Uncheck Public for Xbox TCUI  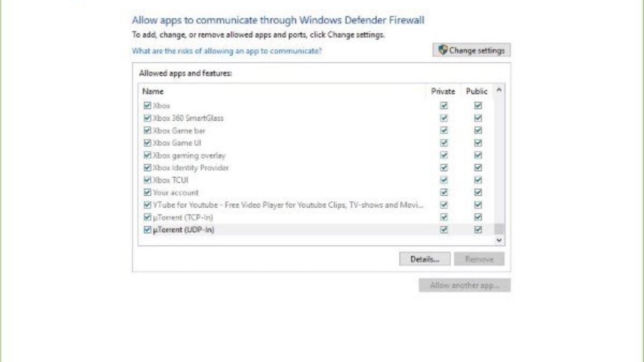click(478, 180)
